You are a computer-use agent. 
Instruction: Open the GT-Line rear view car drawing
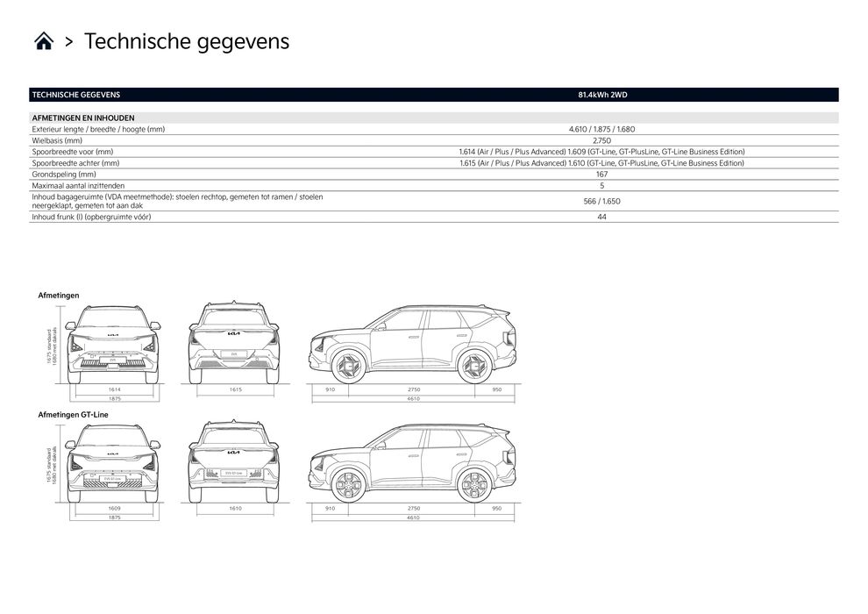(234, 460)
